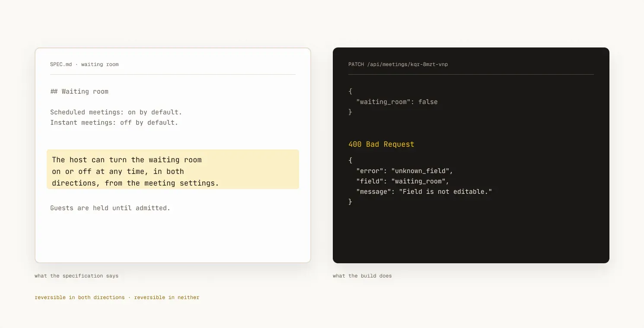The width and height of the screenshot is (644, 328).
Task: Click the caption 'what the specification says'
Action: [x=77, y=276]
